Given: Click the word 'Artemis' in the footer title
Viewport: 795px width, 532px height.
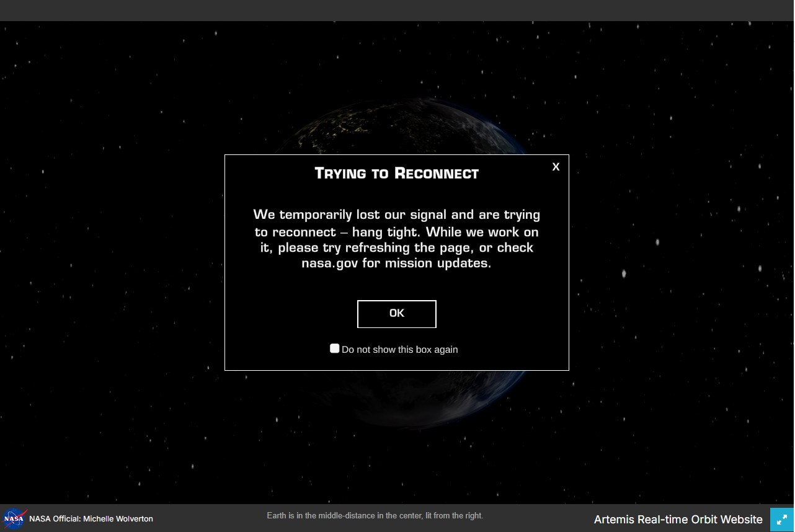Looking at the screenshot, I should pos(614,520).
